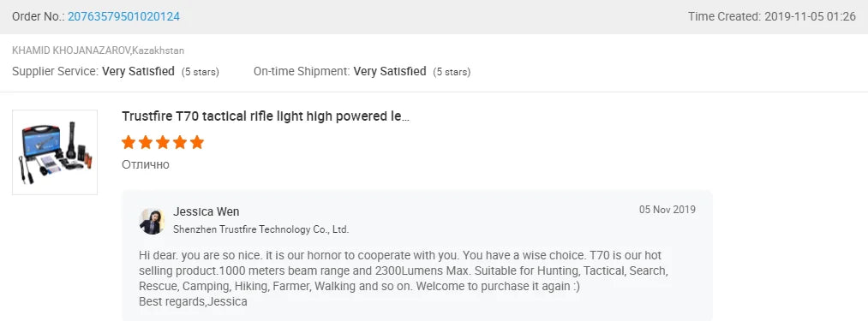This screenshot has height=321, width=868.
Task: Click the third orange rating star
Action: click(163, 142)
